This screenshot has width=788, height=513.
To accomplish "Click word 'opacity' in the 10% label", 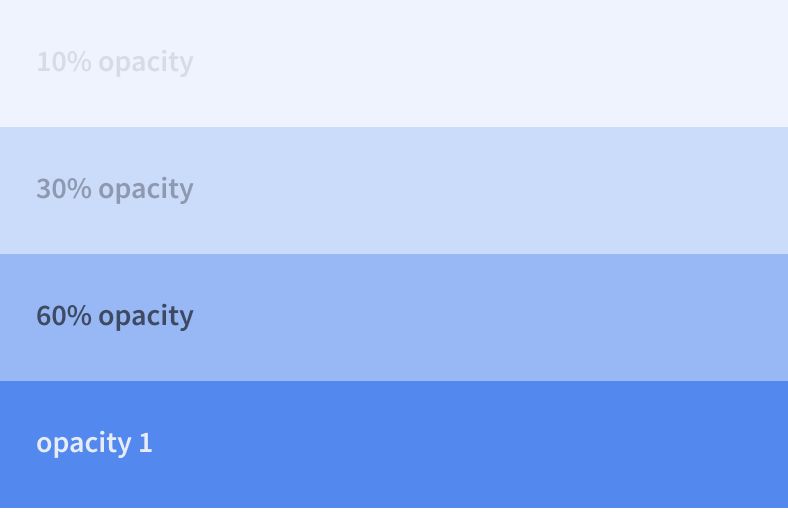I will click(x=146, y=63).
